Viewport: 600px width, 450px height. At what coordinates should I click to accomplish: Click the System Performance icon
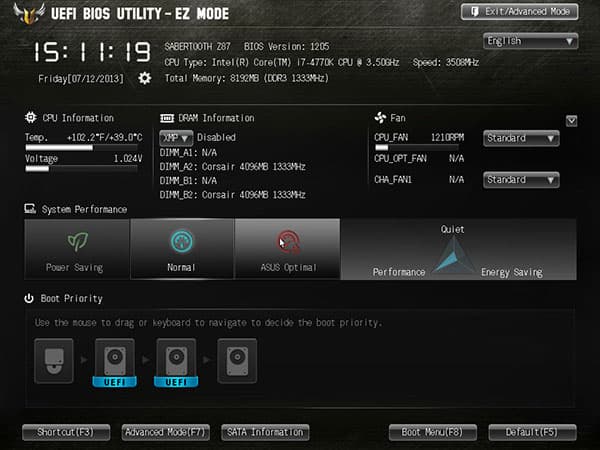[x=30, y=209]
